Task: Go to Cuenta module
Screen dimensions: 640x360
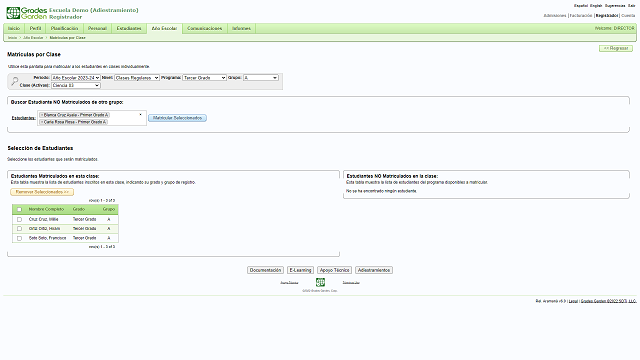Action: point(628,16)
